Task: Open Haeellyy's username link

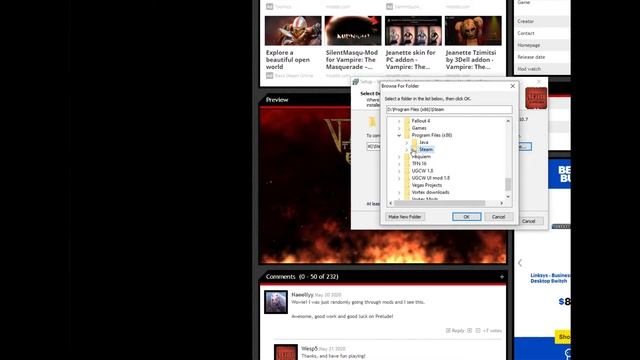Action: coord(302,295)
